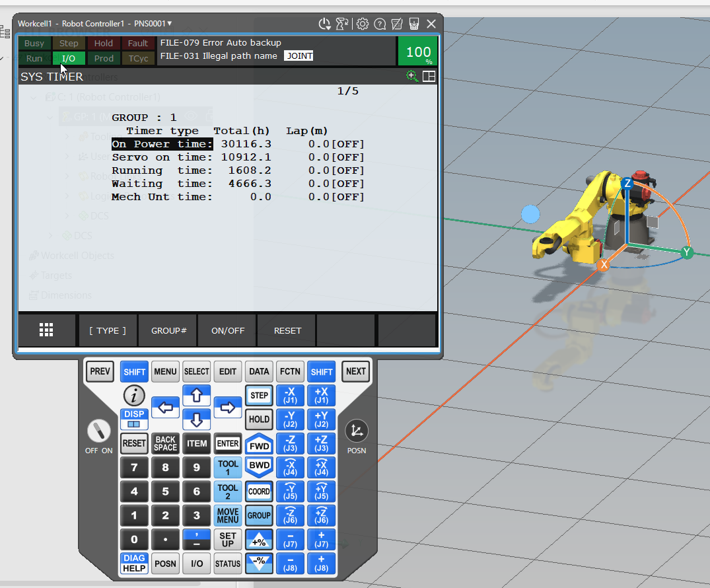Image resolution: width=710 pixels, height=588 pixels.
Task: Open the FCTN function menu key
Action: pos(290,371)
